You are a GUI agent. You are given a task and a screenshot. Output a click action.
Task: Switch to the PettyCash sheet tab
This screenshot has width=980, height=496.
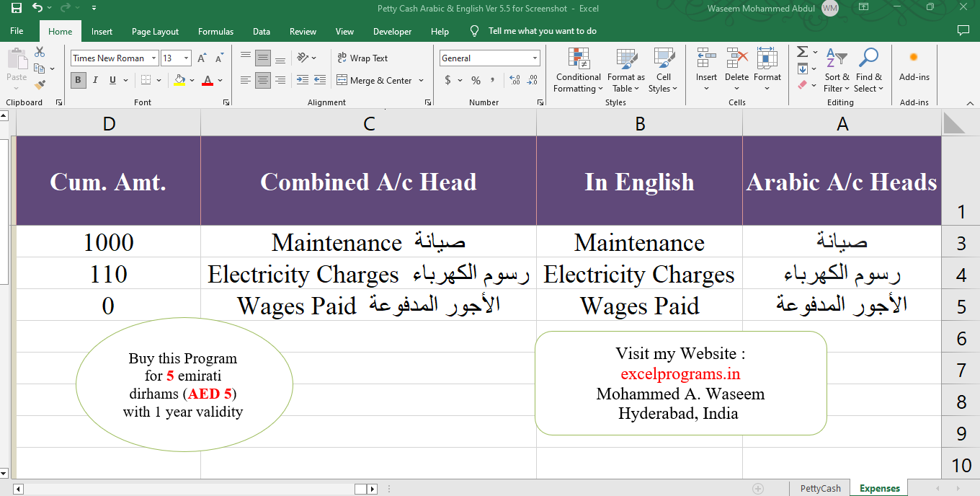pyautogui.click(x=820, y=488)
